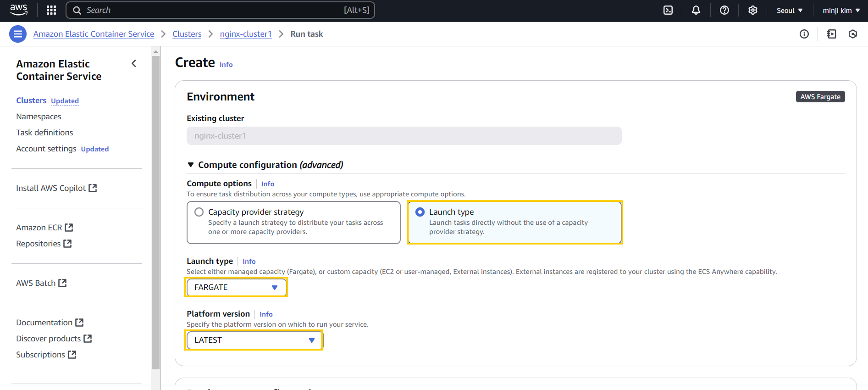Click the search magnifier icon

pyautogui.click(x=77, y=10)
